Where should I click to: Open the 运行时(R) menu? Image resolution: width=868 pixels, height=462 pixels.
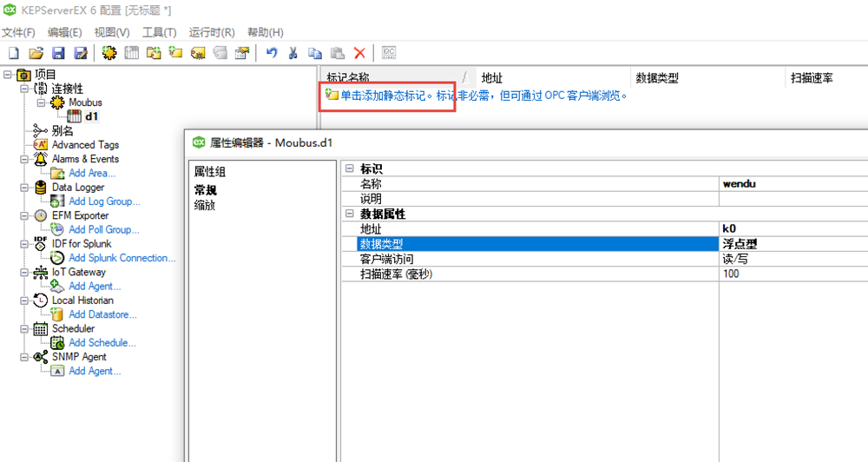[212, 33]
